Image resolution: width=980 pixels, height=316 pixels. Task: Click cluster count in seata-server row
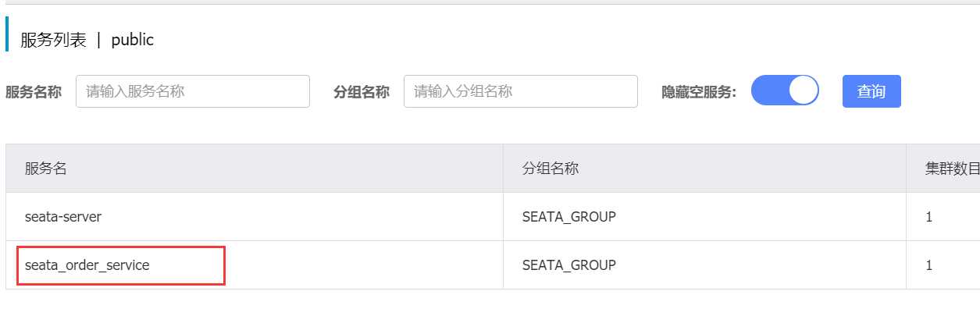pos(929,217)
